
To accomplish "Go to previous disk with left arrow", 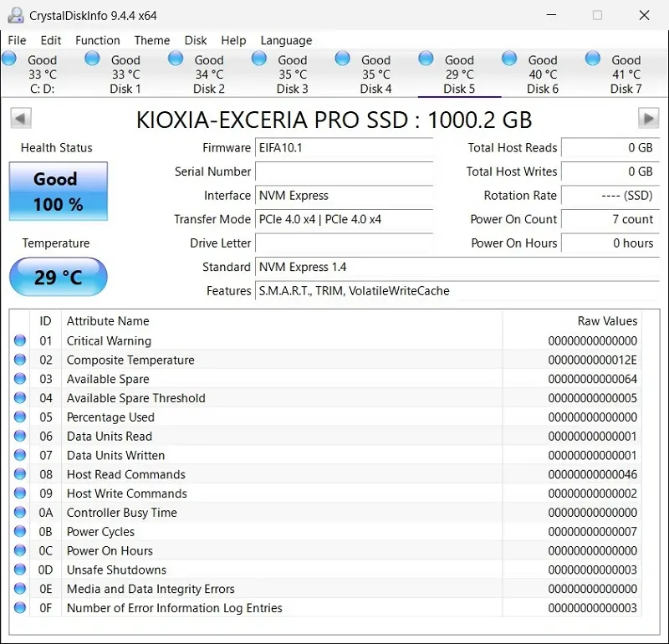I will coord(21,118).
